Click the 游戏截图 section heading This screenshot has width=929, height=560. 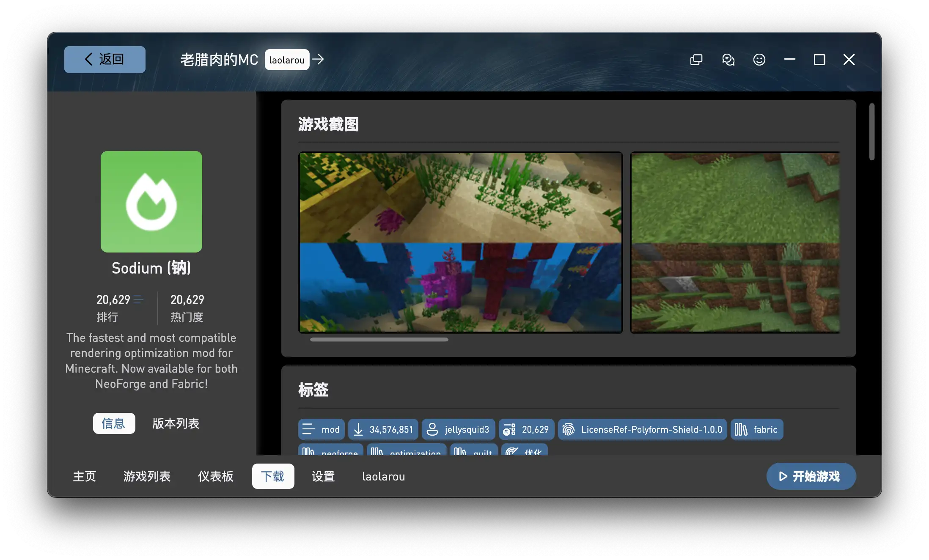click(328, 124)
